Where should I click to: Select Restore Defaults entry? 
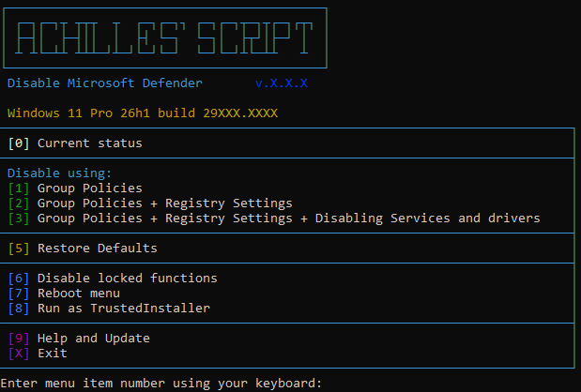97,249
